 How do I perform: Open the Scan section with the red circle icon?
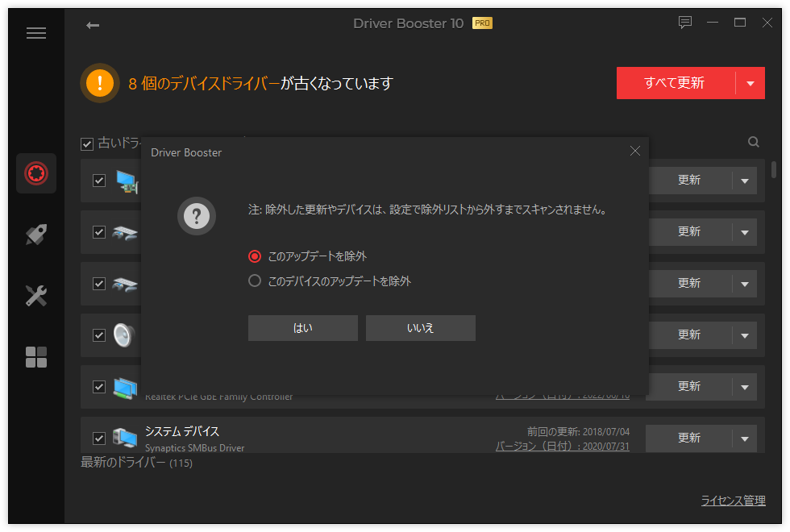point(36,173)
